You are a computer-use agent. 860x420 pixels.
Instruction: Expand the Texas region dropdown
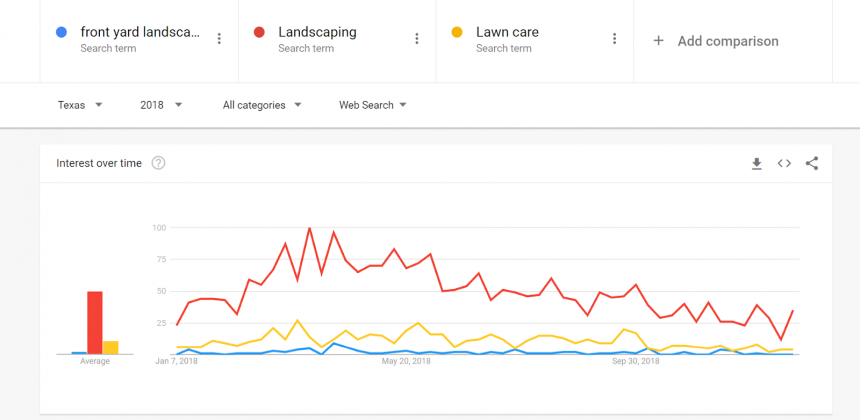tap(80, 105)
